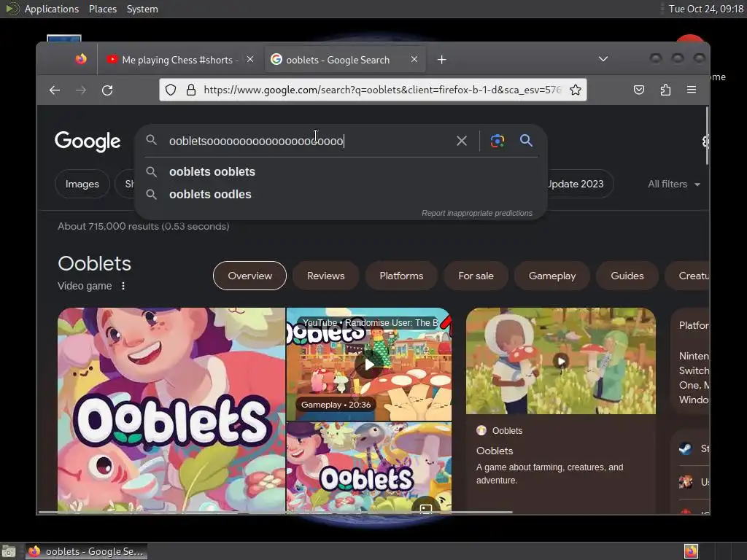747x560 pixels.
Task: Open the Platforms chip
Action: tap(401, 276)
